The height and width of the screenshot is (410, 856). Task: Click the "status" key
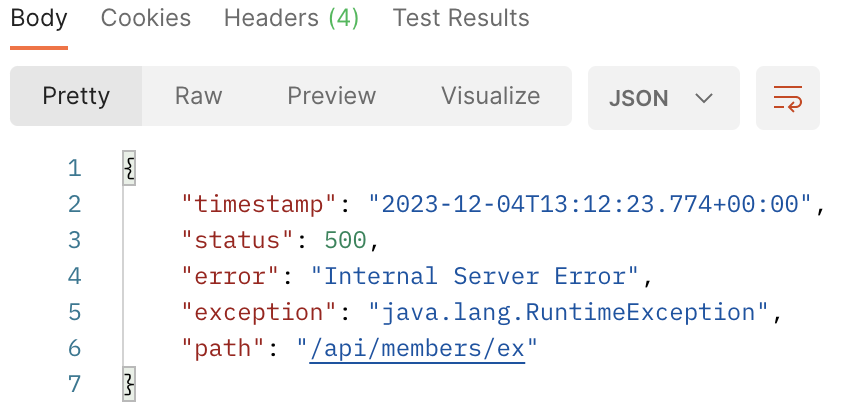pyautogui.click(x=239, y=240)
